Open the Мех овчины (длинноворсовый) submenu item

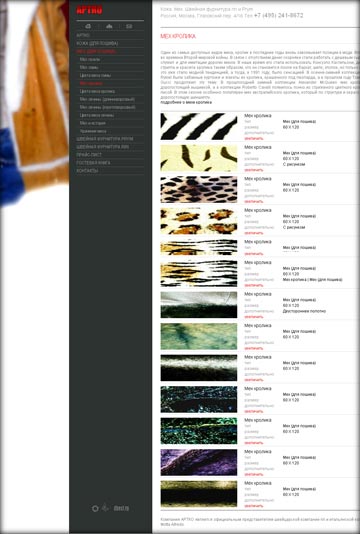tap(107, 99)
